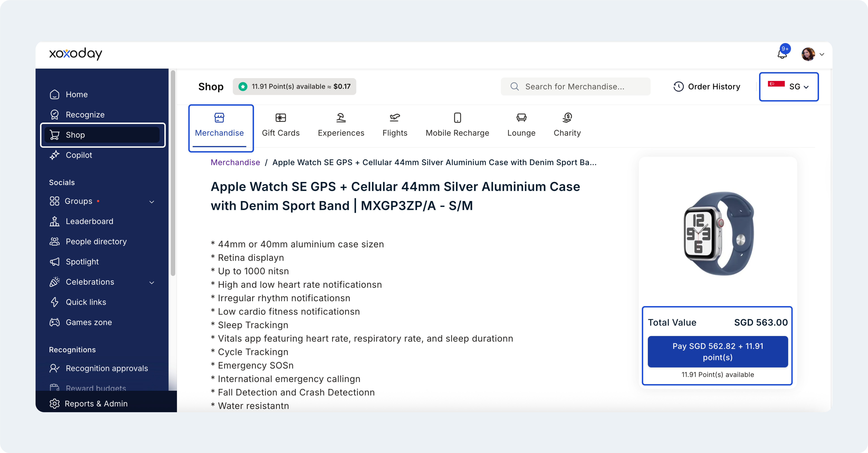The height and width of the screenshot is (453, 868).
Task: Click Pay SGD 562.82 + 11.91 point(s) button
Action: pyautogui.click(x=718, y=352)
